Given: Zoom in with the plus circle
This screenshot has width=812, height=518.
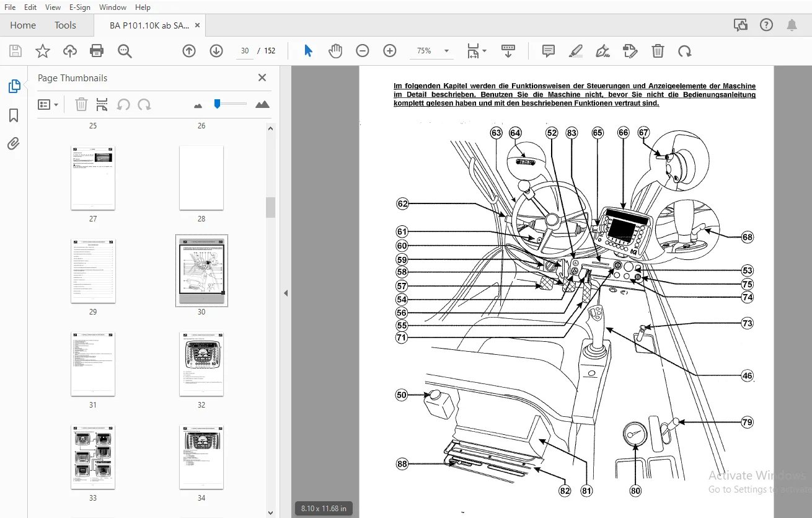Looking at the screenshot, I should [x=390, y=51].
